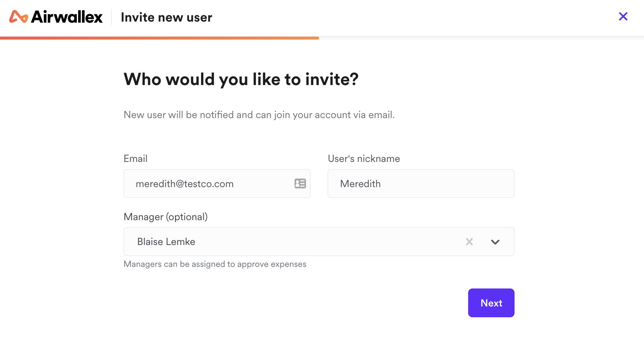Click the Who would you like to invite heading
The height and width of the screenshot is (348, 644).
coord(241,79)
